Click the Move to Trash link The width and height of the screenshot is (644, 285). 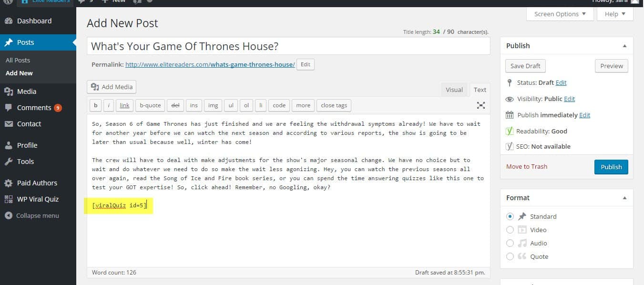527,166
